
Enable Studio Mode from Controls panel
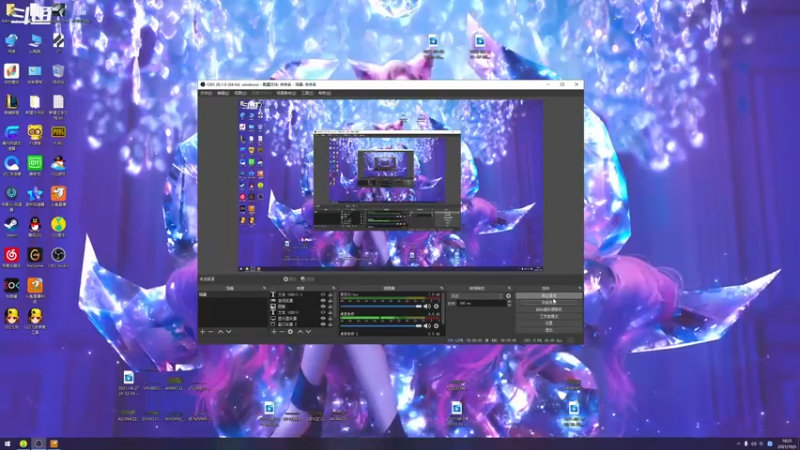click(548, 316)
